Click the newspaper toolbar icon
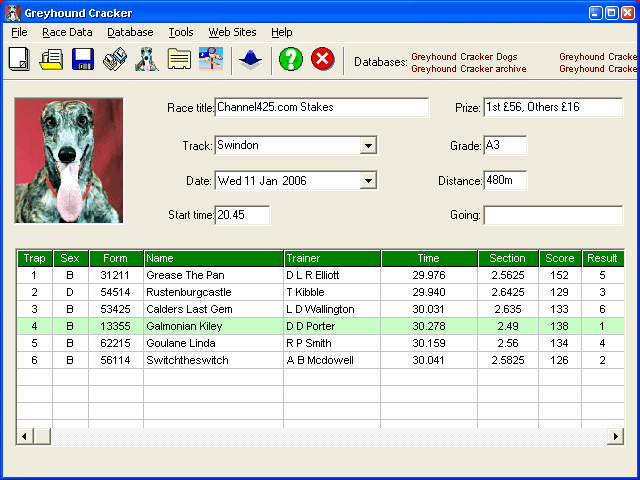This screenshot has height=480, width=640. (115, 59)
